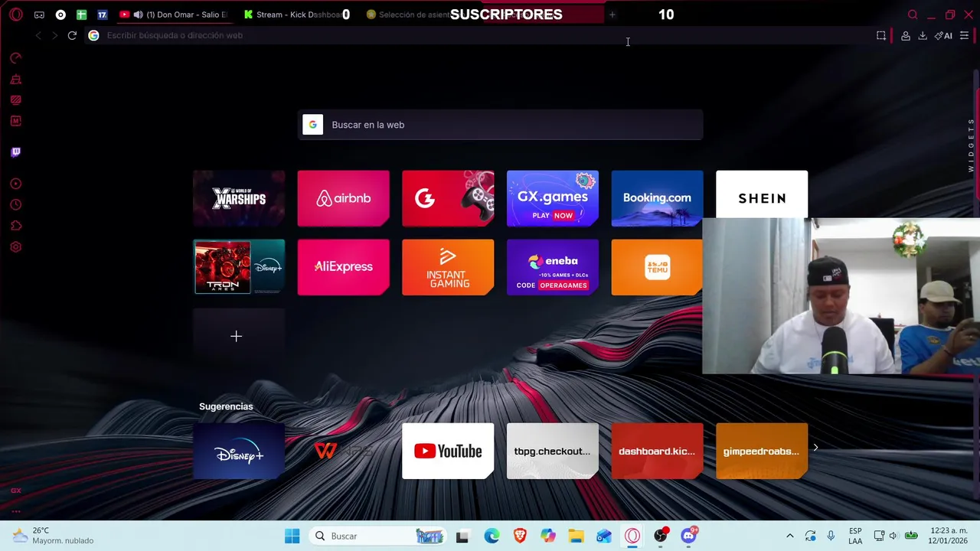
Task: Open the Twitch sidebar panel
Action: click(x=15, y=152)
